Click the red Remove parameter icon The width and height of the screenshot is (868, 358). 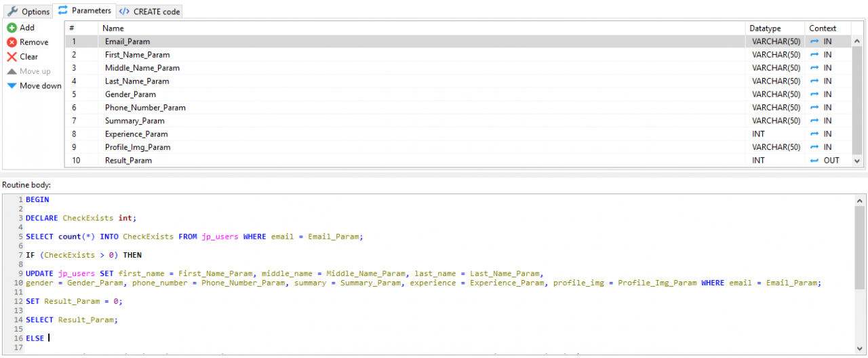pos(12,42)
